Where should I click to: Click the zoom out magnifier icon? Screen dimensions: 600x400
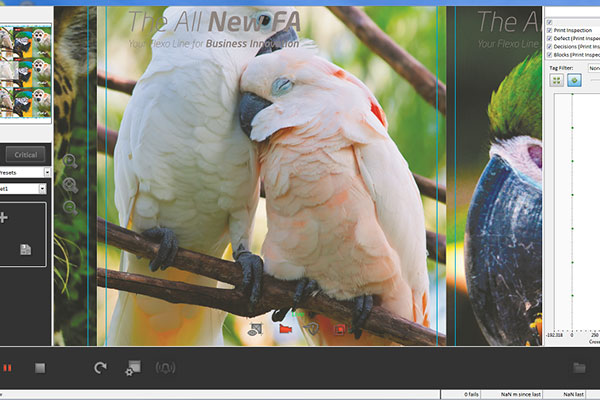click(70, 207)
